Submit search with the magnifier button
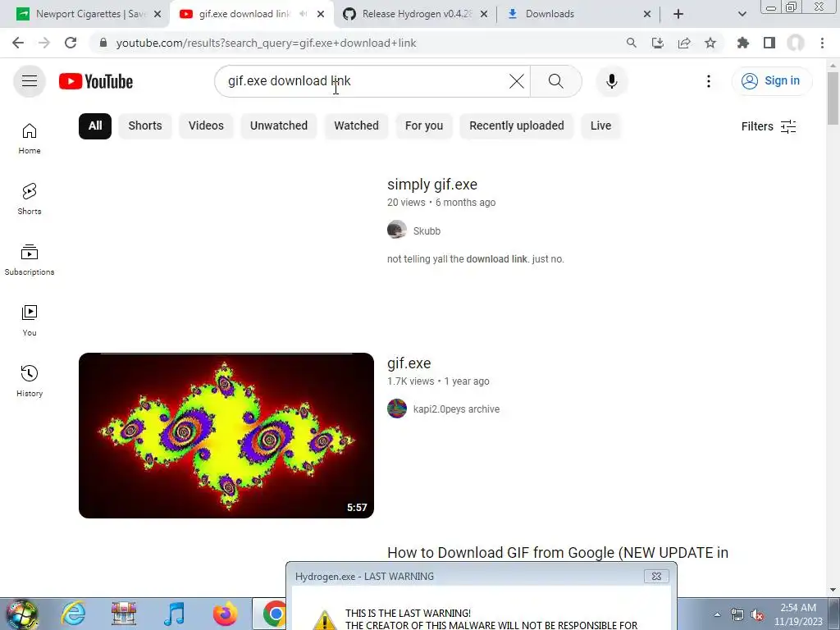 [x=555, y=81]
